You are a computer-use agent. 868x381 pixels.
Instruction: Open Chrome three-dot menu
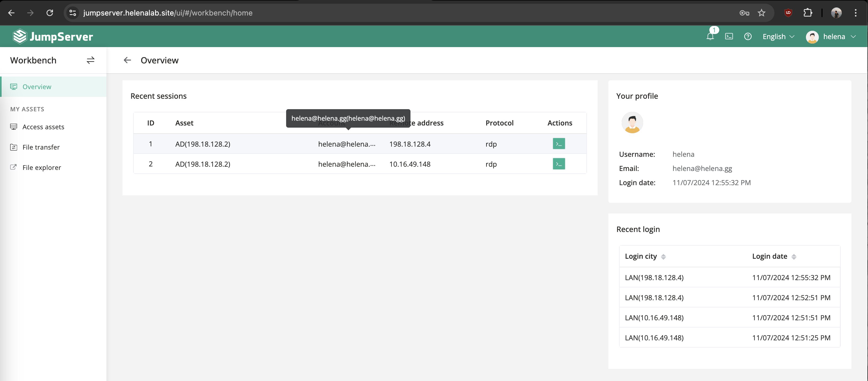(x=855, y=13)
